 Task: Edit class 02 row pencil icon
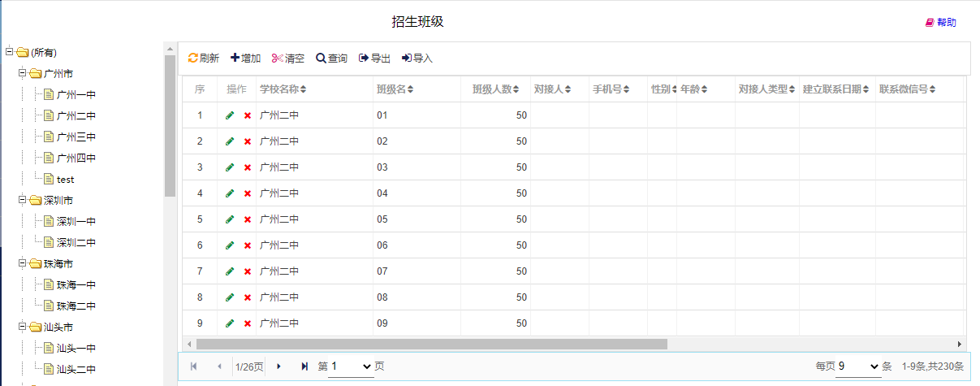point(230,141)
